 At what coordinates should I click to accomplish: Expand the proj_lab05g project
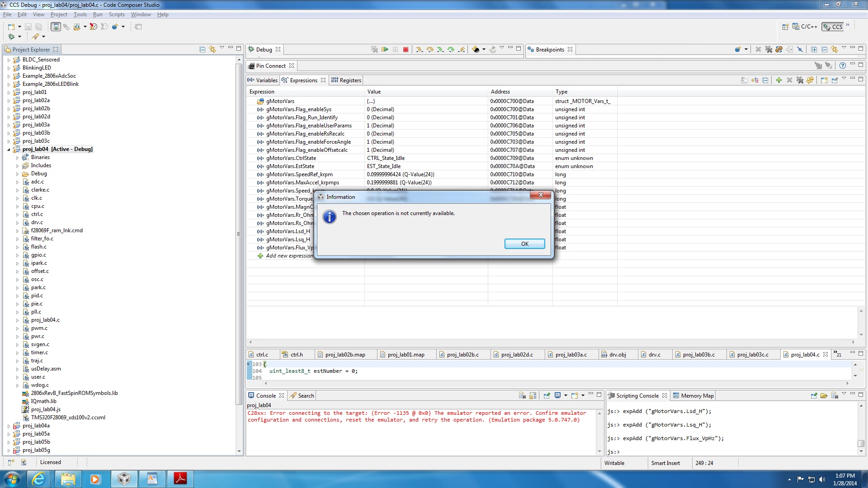(9, 450)
